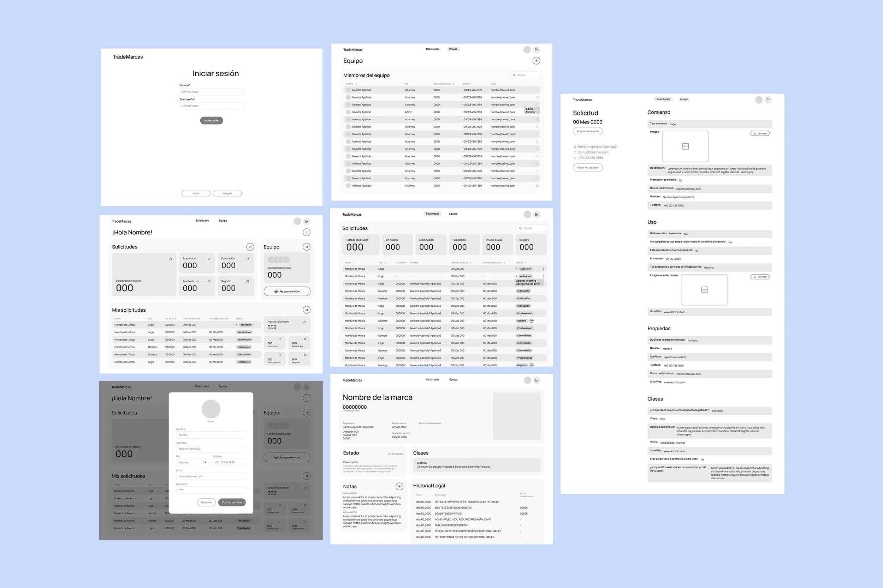
Task: Click the magnifier icon in Miembros del equipo search
Action: point(514,75)
